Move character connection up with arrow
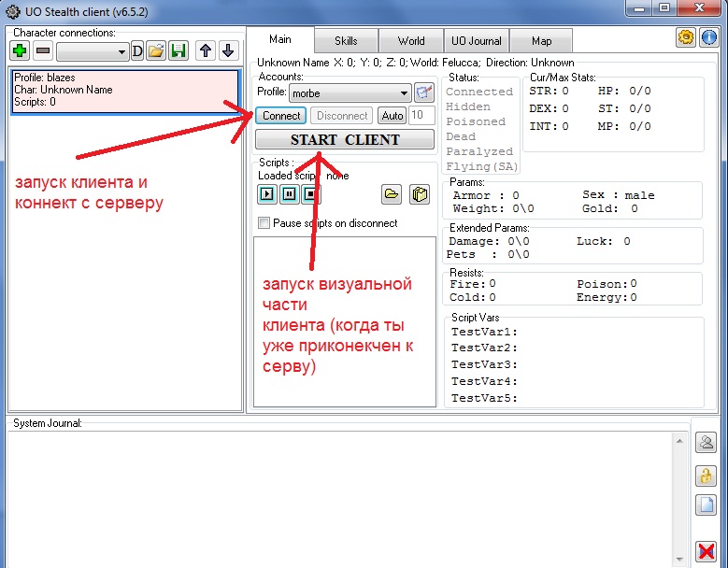The image size is (728, 568). [x=206, y=50]
